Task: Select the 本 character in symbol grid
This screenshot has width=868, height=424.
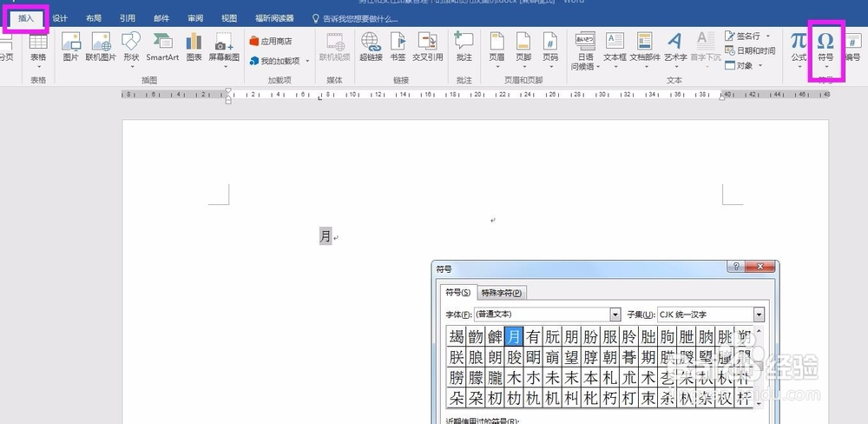Action: 590,377
